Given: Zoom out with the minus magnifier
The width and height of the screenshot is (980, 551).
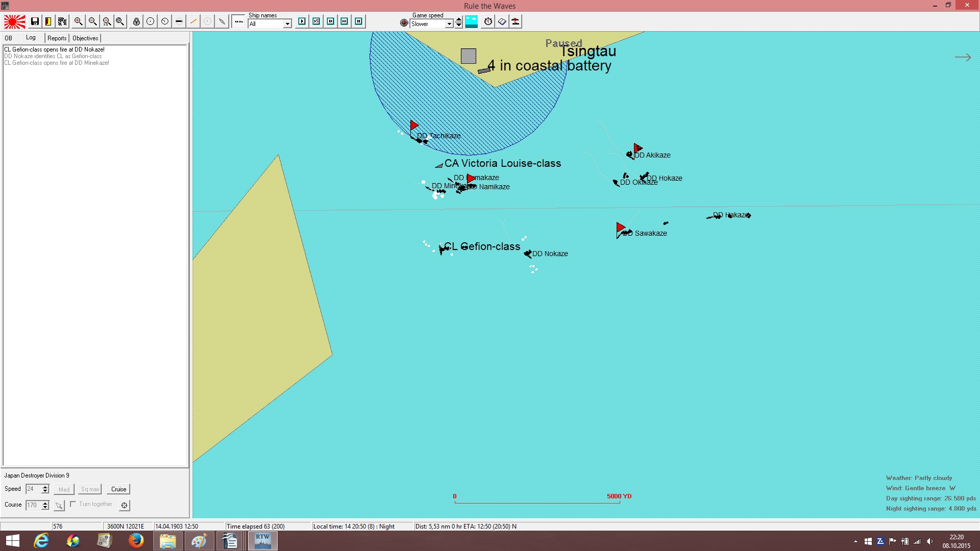Looking at the screenshot, I should pos(92,21).
